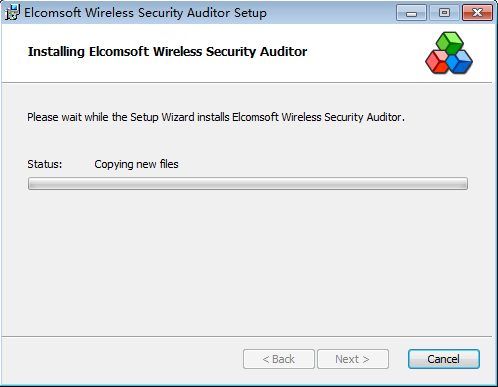
Task: Click the red cube in the logo
Action: 437,62
